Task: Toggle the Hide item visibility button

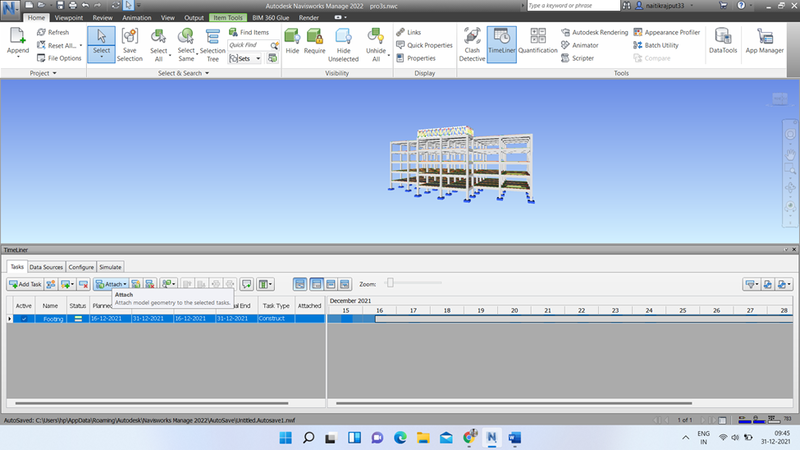Action: [x=292, y=41]
